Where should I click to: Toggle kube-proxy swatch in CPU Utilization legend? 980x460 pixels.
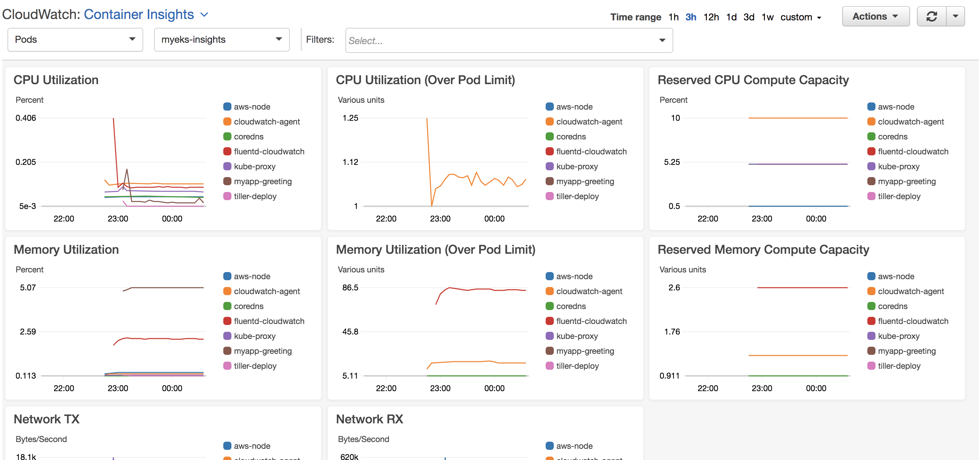(227, 166)
